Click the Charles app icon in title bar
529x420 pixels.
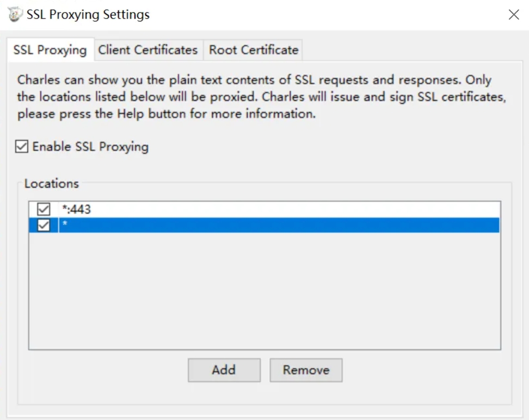click(14, 15)
